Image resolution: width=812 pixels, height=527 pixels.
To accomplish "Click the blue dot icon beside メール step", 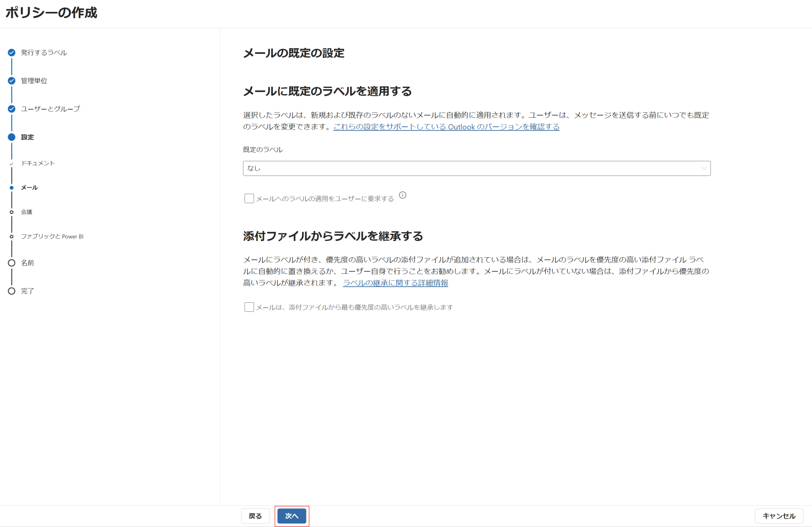I will point(11,187).
